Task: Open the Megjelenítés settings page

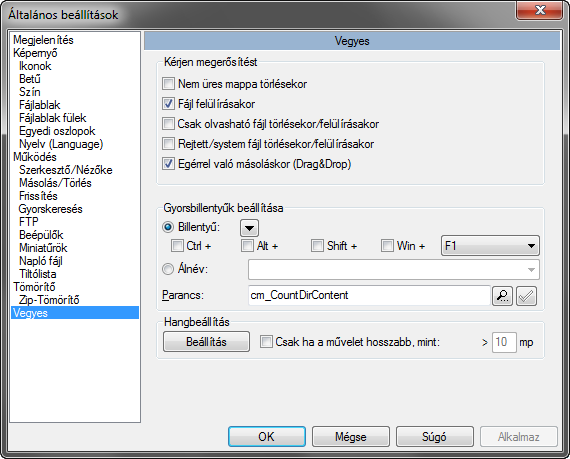Action: click(x=43, y=40)
